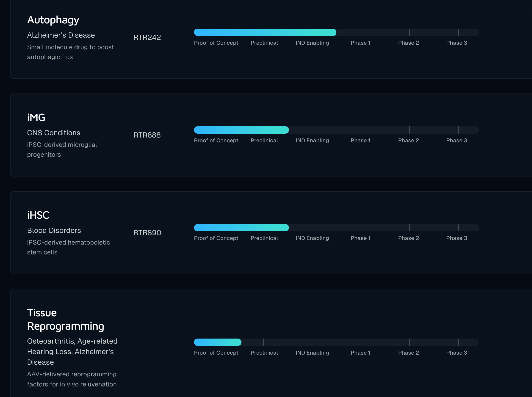Click the iMG program title
The height and width of the screenshot is (397, 532).
click(x=36, y=118)
